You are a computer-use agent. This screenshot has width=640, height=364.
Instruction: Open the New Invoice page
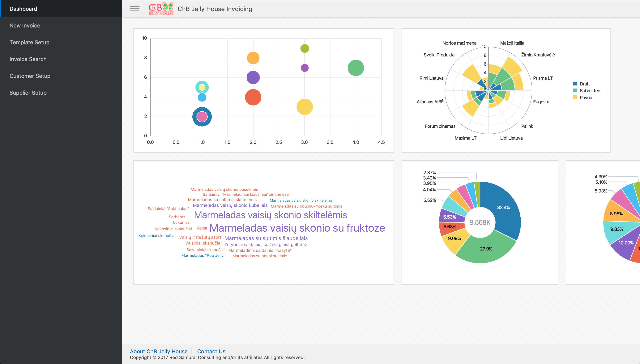click(x=25, y=26)
